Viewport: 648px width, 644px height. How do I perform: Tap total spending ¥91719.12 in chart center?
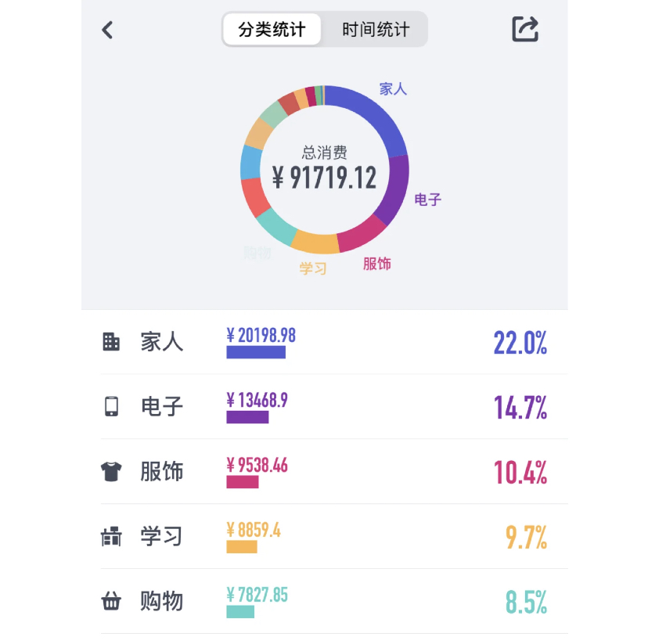click(x=324, y=177)
